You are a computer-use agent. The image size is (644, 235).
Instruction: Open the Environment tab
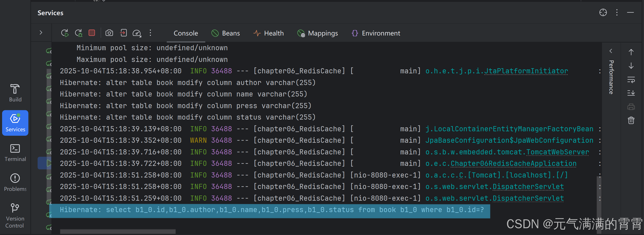[x=376, y=33]
